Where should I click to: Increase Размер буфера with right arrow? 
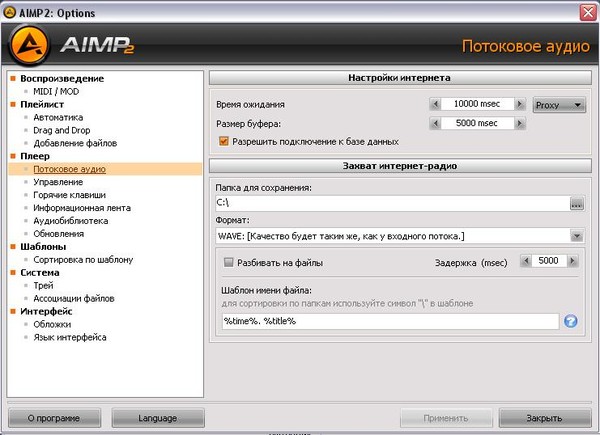[520, 123]
